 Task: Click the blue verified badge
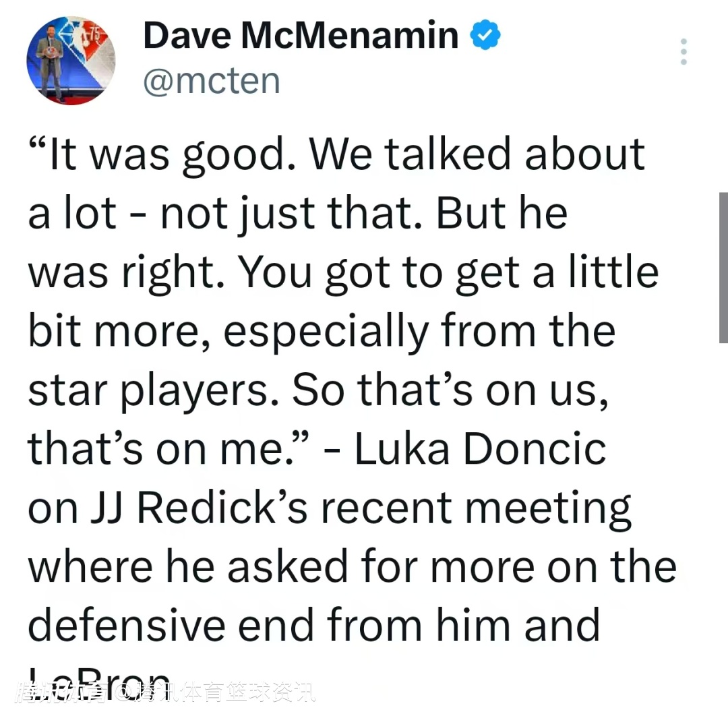[485, 36]
